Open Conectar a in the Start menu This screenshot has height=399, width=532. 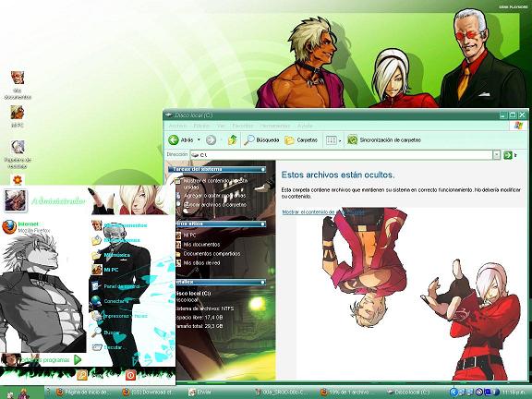(110, 301)
